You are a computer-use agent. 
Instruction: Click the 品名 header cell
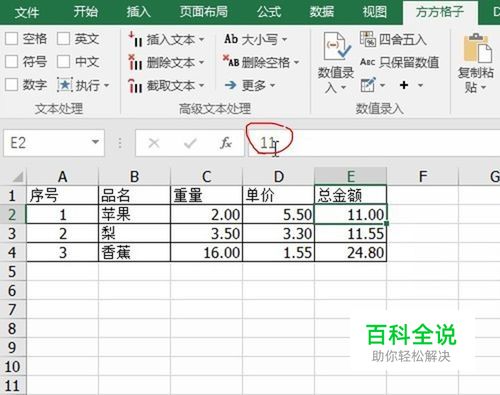(135, 195)
